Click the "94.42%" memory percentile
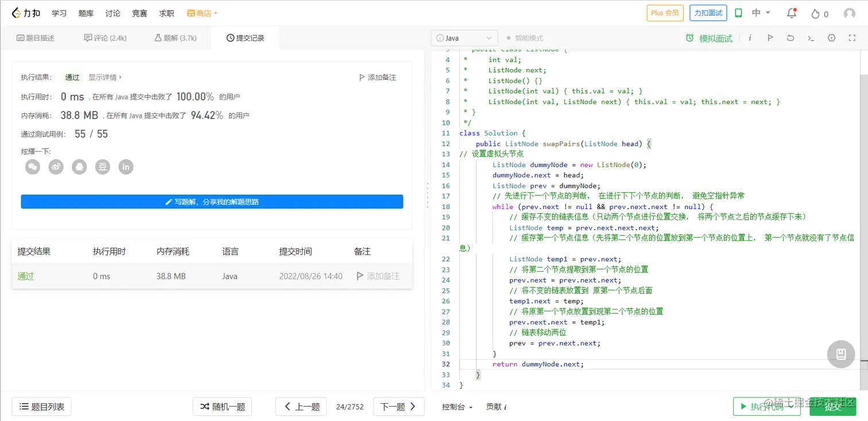868x421 pixels. (207, 115)
